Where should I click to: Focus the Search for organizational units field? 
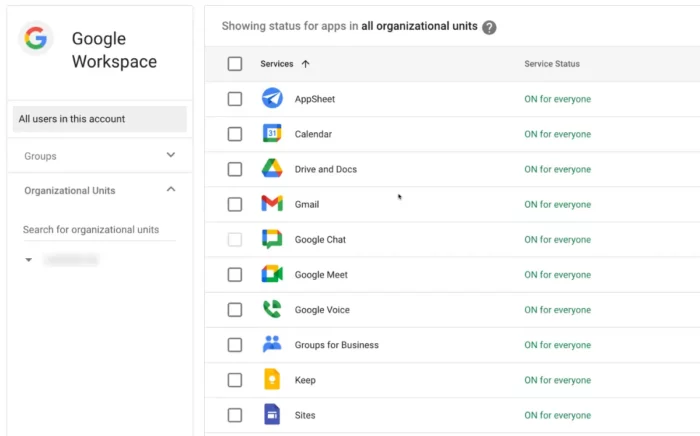pos(100,229)
